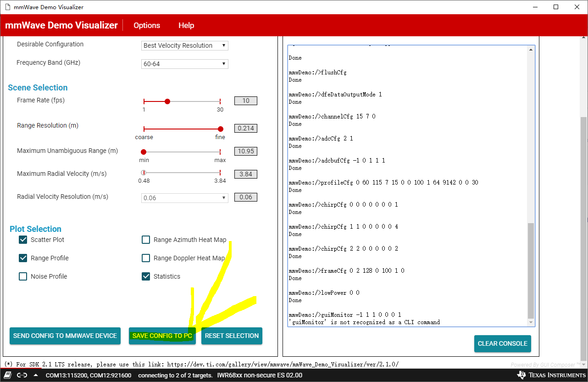Enable the Noise Profile checkbox

pyautogui.click(x=23, y=276)
